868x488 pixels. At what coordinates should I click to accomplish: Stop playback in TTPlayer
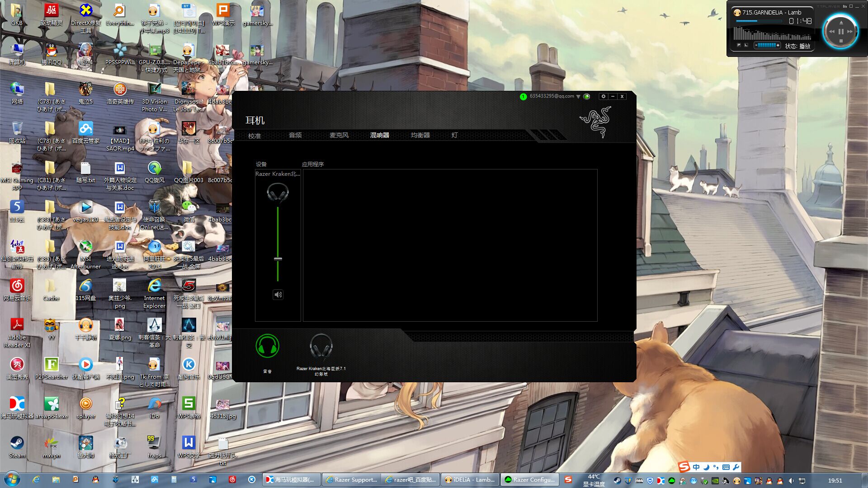(841, 41)
